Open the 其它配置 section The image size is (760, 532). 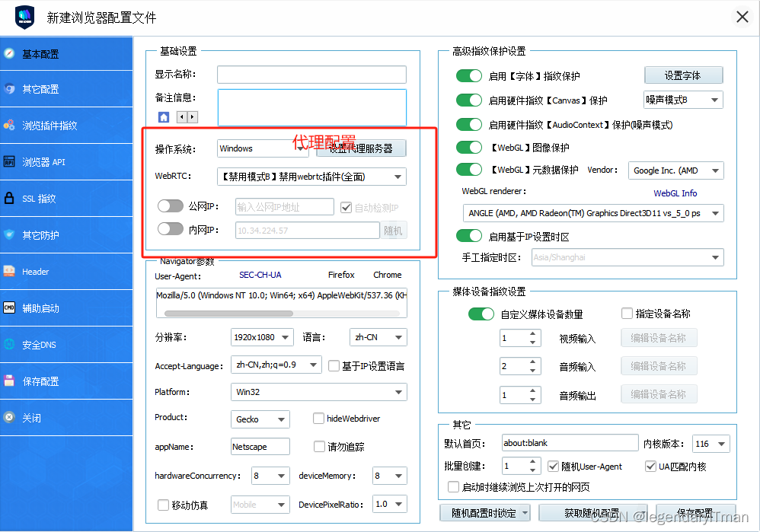(x=66, y=89)
